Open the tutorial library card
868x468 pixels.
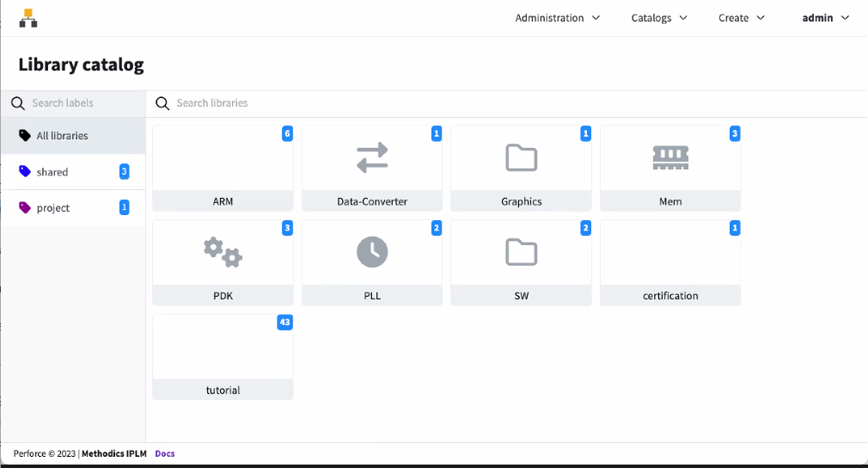[x=223, y=357]
